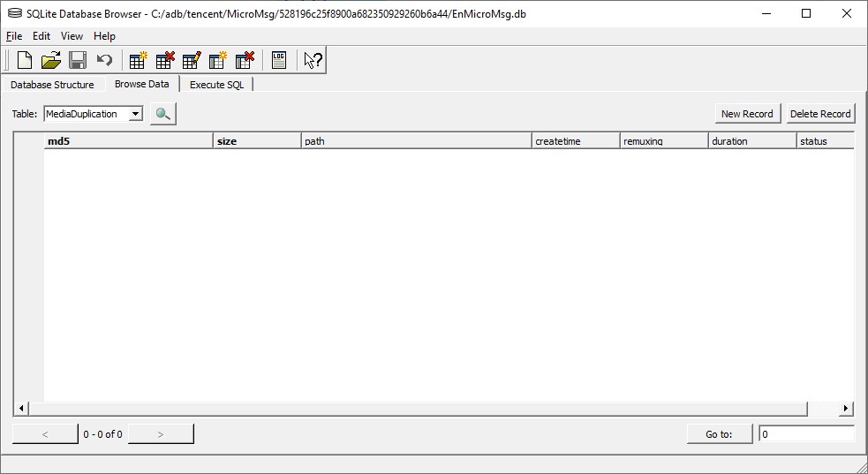Image resolution: width=868 pixels, height=474 pixels.
Task: Click the Go to: button
Action: click(x=719, y=434)
